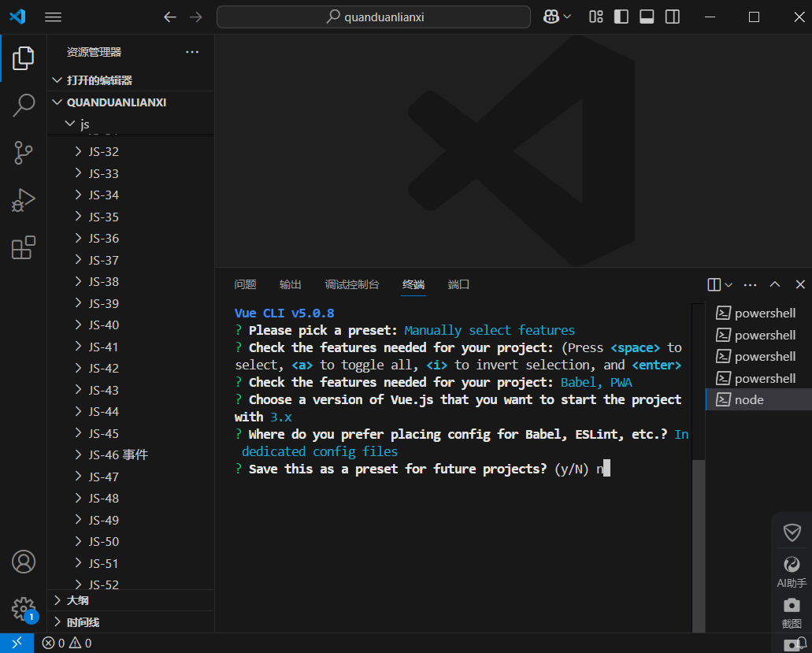Image resolution: width=812 pixels, height=653 pixels.
Task: Expand the JS-40 folder
Action: [x=131, y=325]
